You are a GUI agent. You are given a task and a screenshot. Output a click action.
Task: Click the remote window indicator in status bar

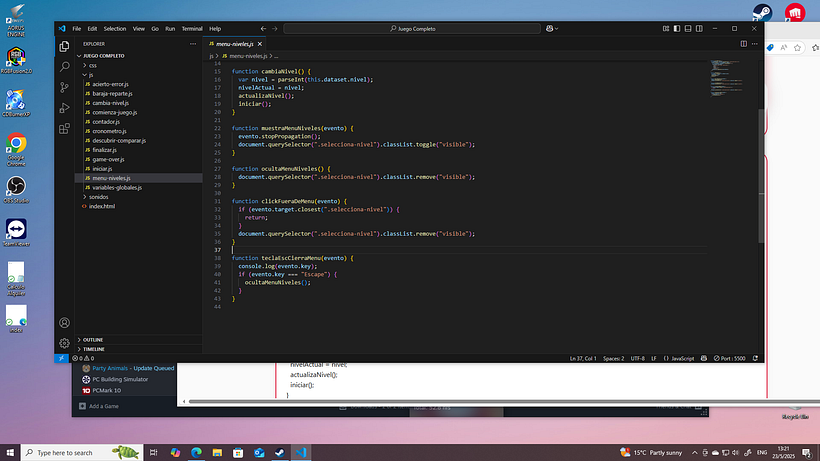(x=61, y=358)
